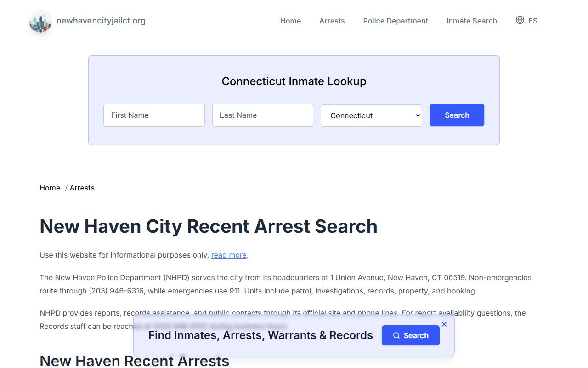The height and width of the screenshot is (368, 588).
Task: Click the globe language icon
Action: 520,20
